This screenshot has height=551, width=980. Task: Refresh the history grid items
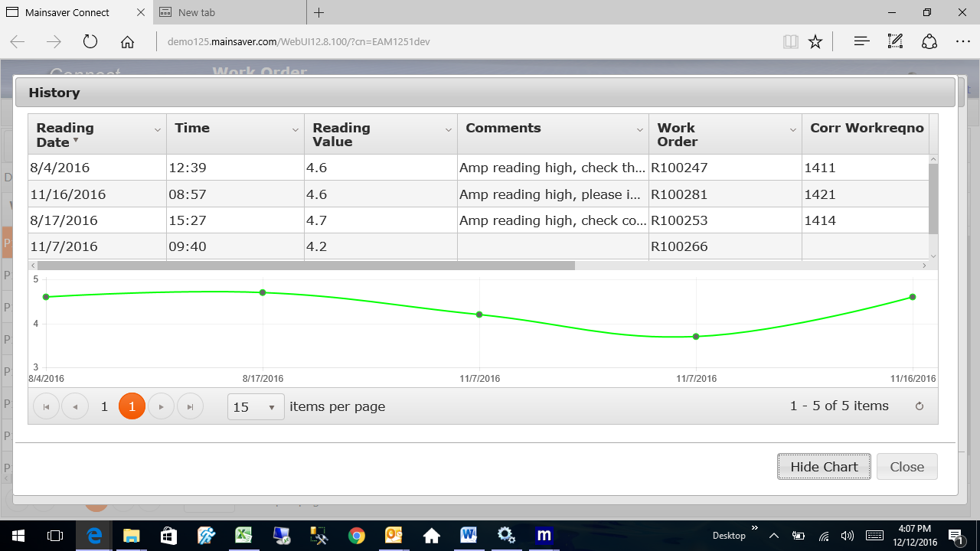coord(920,406)
